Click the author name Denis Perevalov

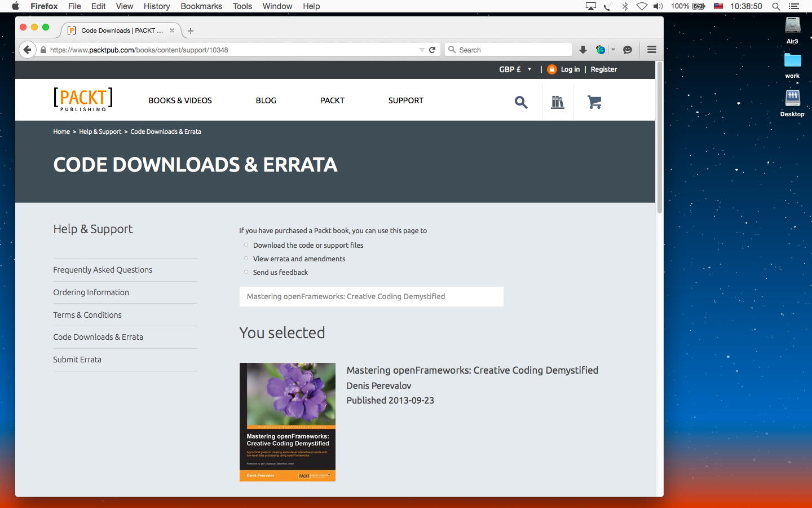pyautogui.click(x=379, y=386)
